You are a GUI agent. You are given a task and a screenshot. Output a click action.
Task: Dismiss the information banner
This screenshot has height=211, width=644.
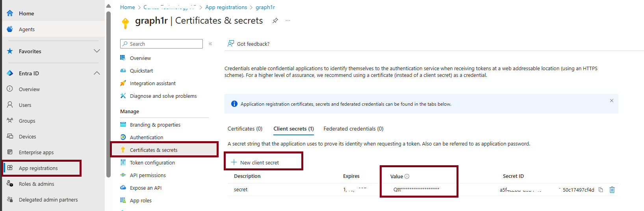tap(612, 101)
